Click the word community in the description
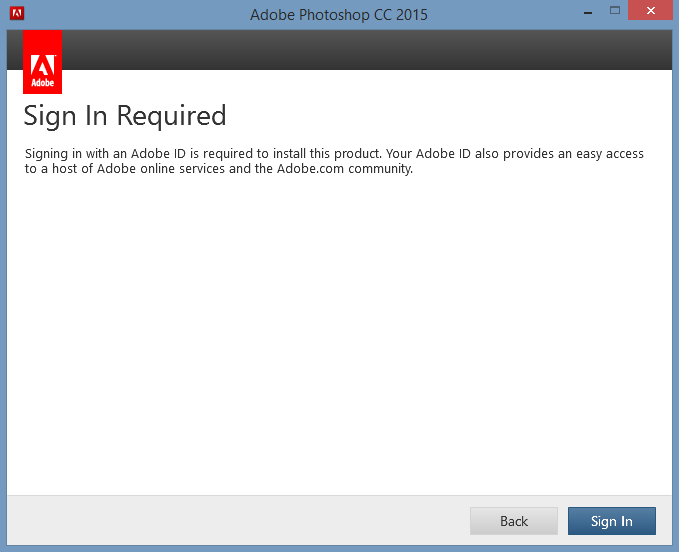 click(380, 169)
